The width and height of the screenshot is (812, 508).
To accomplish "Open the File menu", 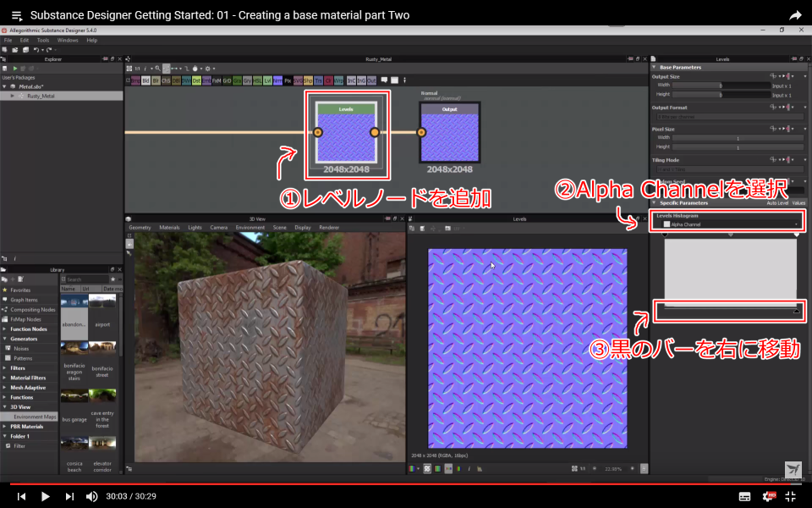I will coord(8,40).
